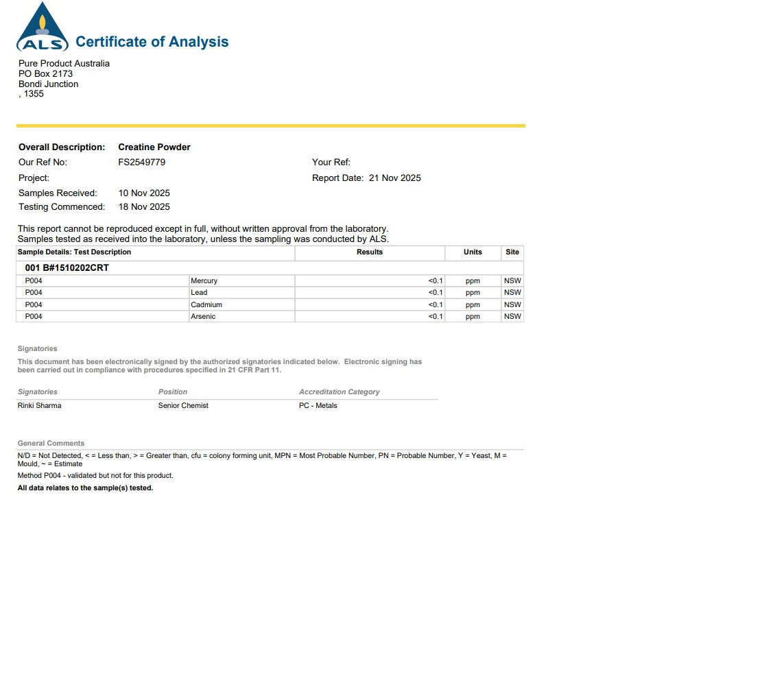Click the "Units" column header
The width and height of the screenshot is (784, 696).
(473, 252)
